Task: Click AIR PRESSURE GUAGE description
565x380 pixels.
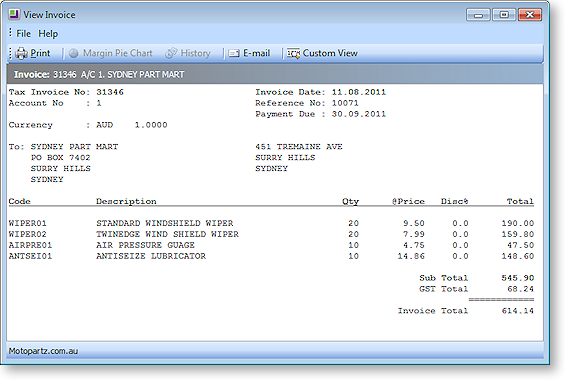Action: pos(145,245)
